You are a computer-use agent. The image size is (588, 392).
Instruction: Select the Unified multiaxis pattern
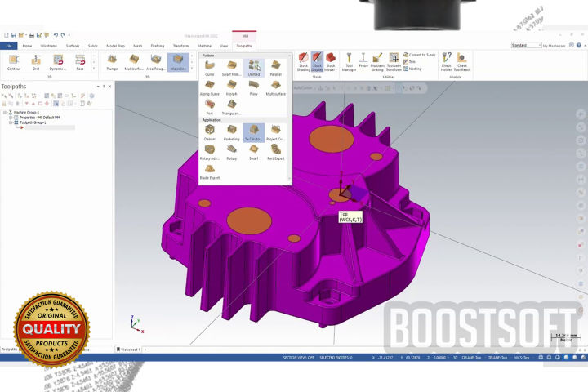tap(254, 69)
